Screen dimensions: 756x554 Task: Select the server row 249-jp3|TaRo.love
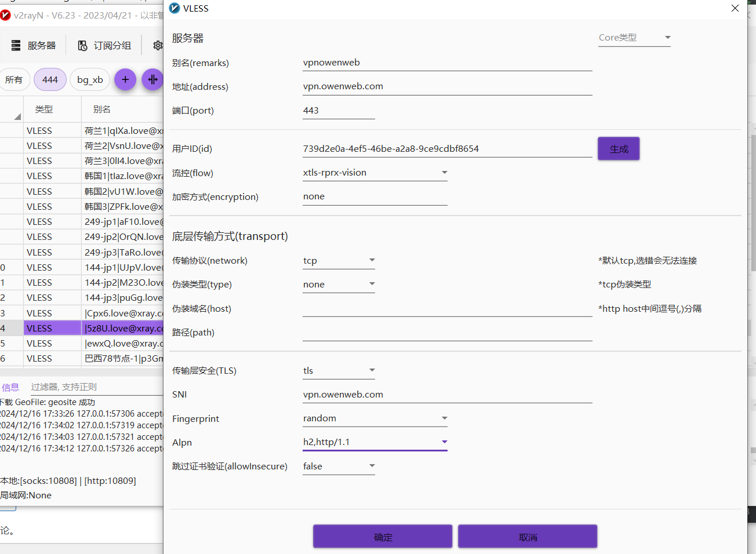click(x=82, y=253)
